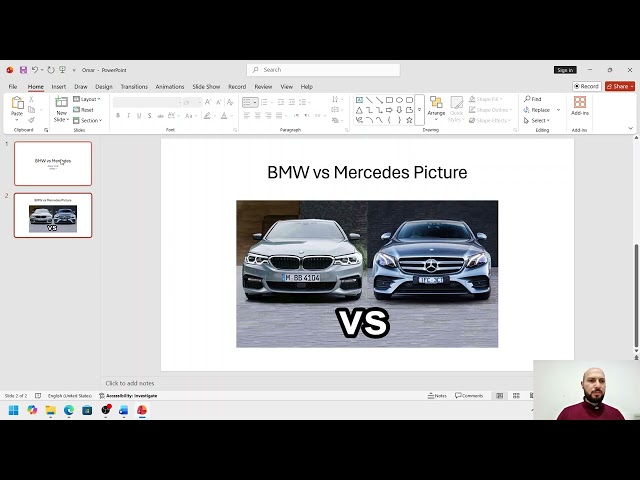The width and height of the screenshot is (640, 480).
Task: Click the font color button
Action: 224,116
